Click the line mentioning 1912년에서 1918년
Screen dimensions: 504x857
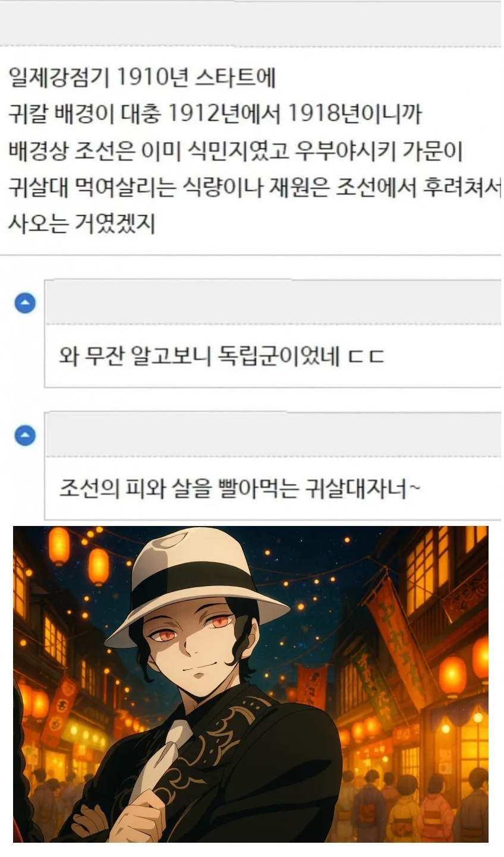click(215, 114)
